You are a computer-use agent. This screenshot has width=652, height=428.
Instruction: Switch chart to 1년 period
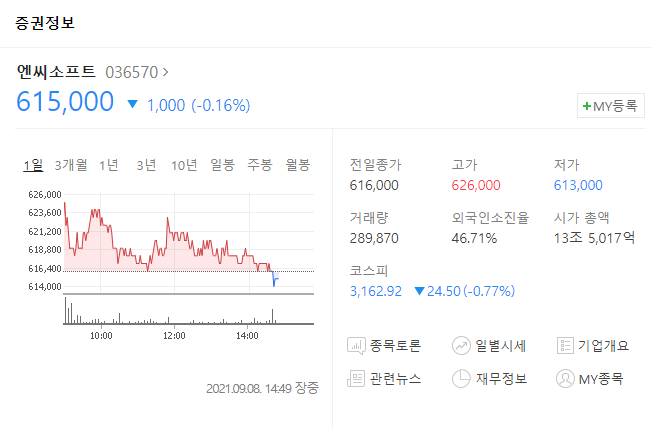click(x=109, y=165)
